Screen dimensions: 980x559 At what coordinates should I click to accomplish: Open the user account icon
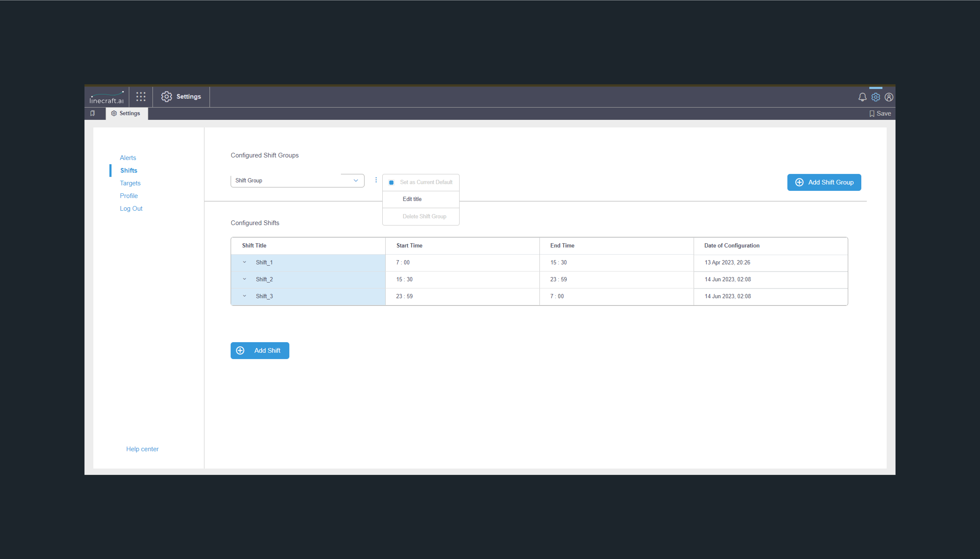(889, 97)
